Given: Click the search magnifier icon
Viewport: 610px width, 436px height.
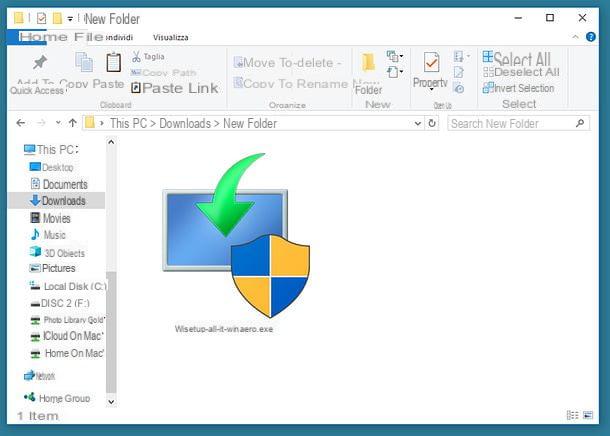Looking at the screenshot, I should click(580, 123).
